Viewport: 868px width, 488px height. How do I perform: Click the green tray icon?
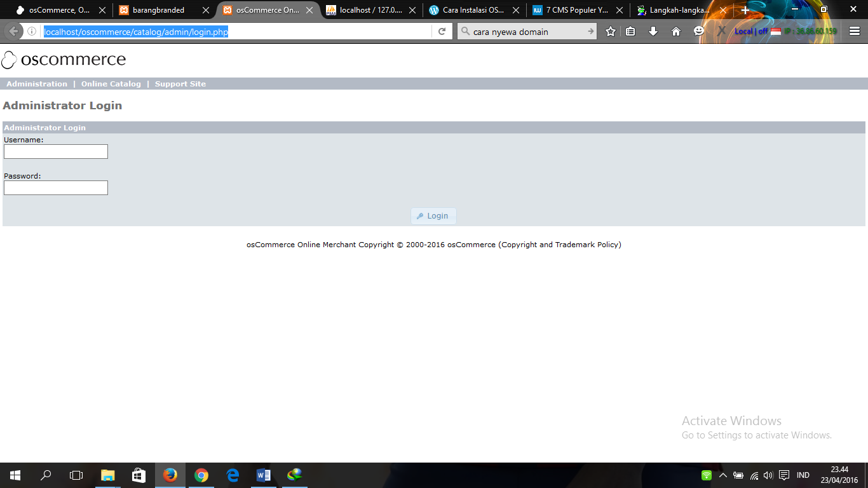tap(706, 475)
